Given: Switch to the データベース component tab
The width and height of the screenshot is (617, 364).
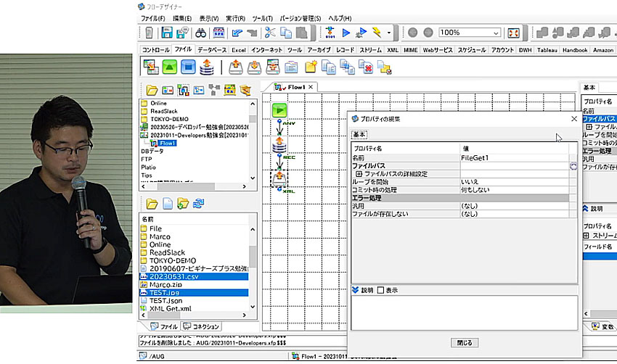Looking at the screenshot, I should pos(212,50).
